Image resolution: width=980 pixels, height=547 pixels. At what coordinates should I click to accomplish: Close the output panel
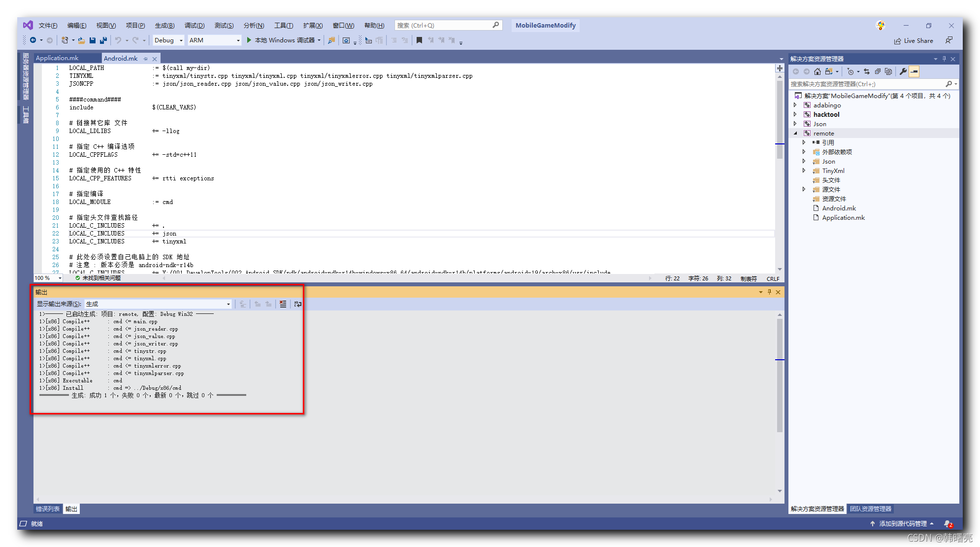point(778,292)
